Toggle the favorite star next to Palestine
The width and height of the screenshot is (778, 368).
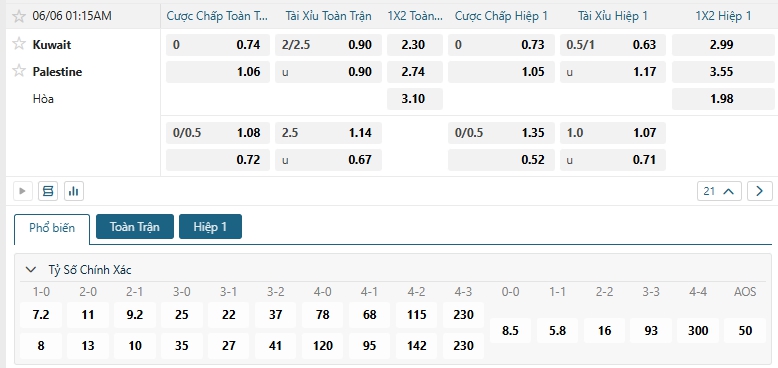[x=19, y=71]
